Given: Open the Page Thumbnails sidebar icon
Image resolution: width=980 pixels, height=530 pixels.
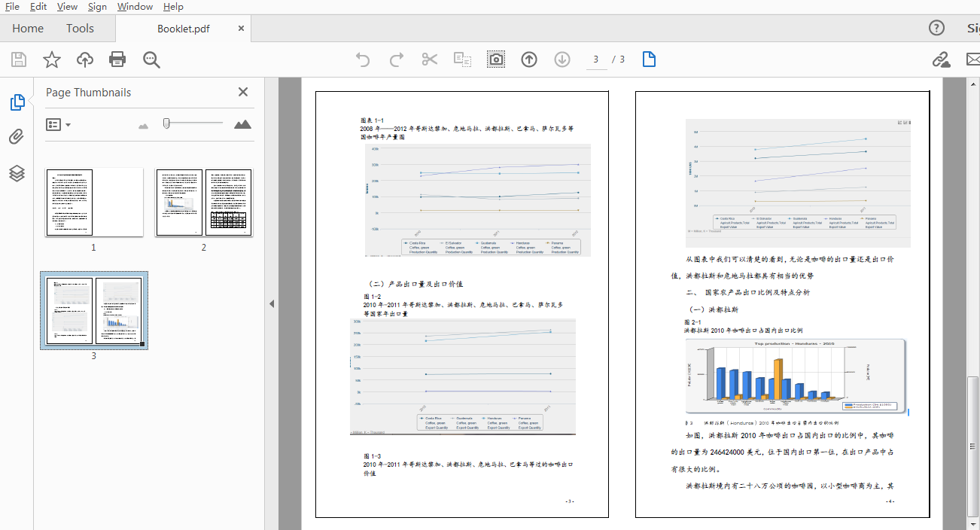Looking at the screenshot, I should point(17,103).
